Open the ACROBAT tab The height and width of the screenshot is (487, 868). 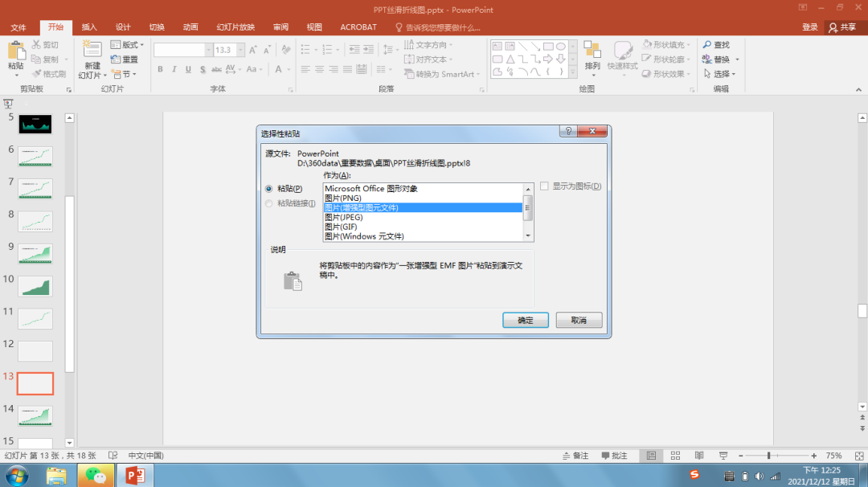point(358,27)
